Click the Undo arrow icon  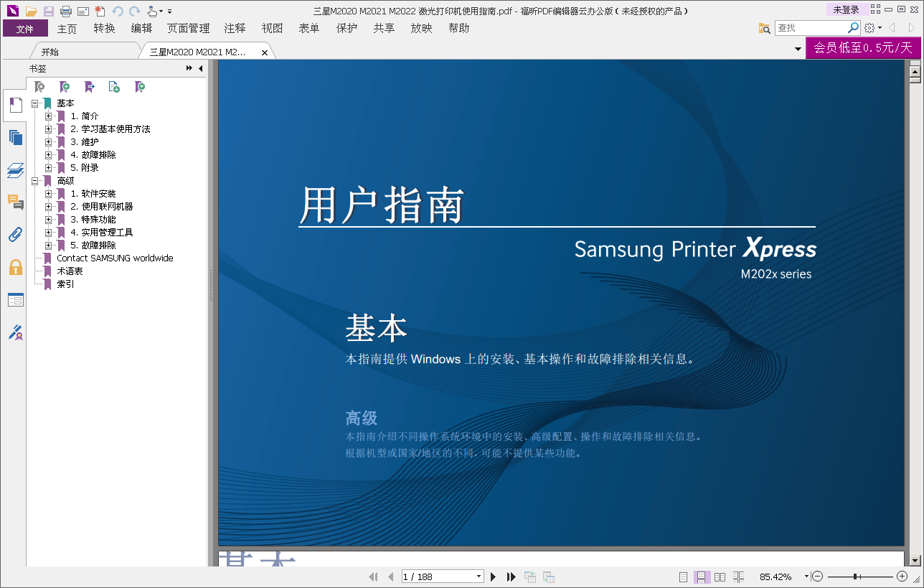[x=118, y=11]
